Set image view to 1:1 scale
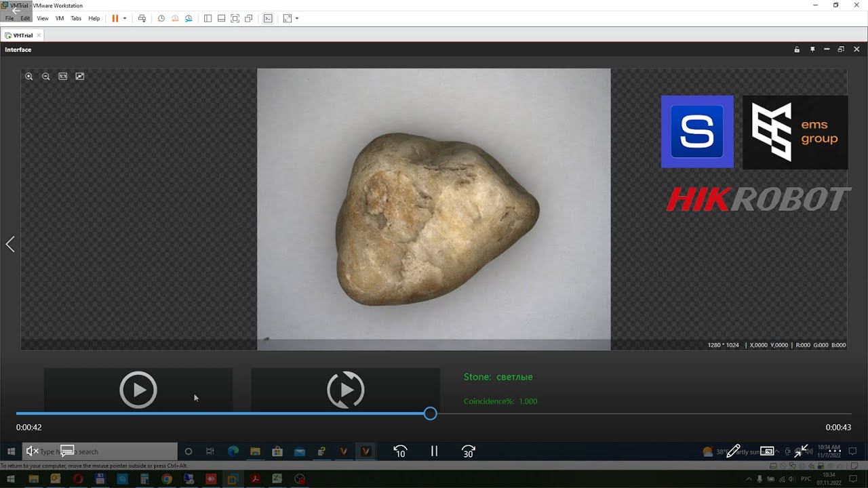Screen dimensions: 868x488 click(x=63, y=77)
